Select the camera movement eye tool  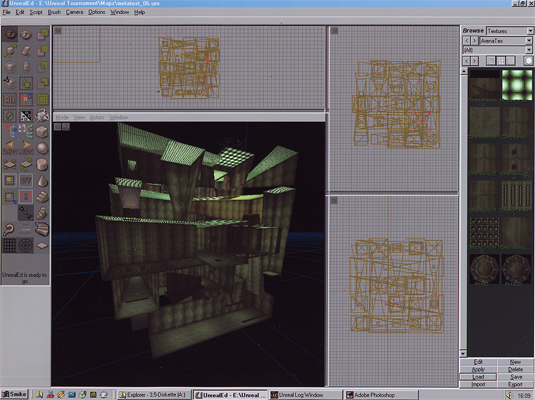point(10,34)
